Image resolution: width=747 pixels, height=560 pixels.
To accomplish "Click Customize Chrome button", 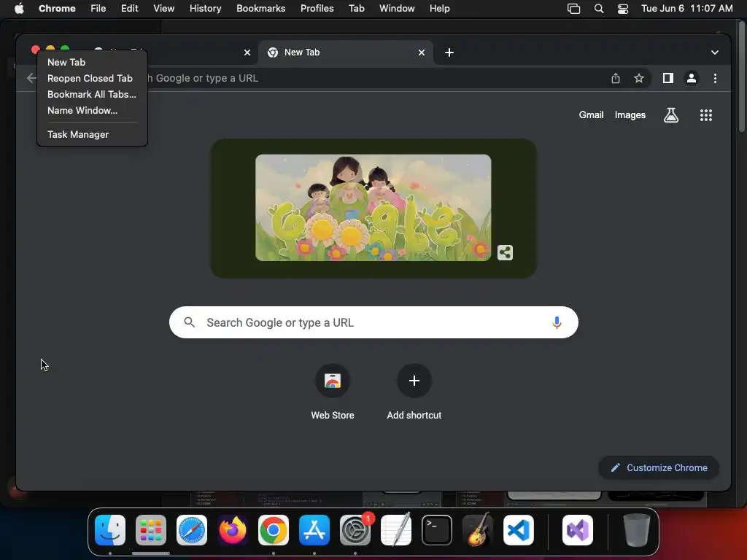I will 659,467.
